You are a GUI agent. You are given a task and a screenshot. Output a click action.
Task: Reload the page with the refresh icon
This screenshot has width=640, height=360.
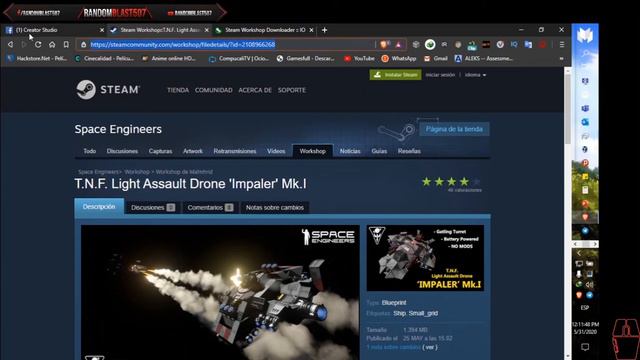(38, 44)
